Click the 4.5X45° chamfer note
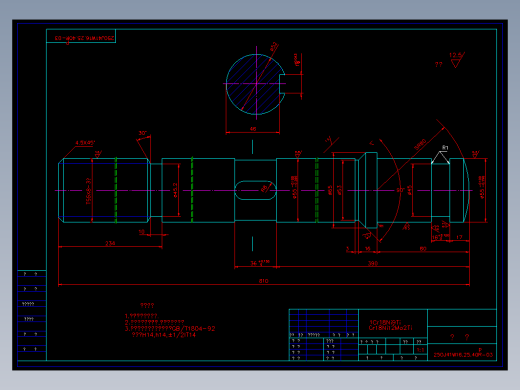This screenshot has height=390, width=520. pyautogui.click(x=85, y=143)
